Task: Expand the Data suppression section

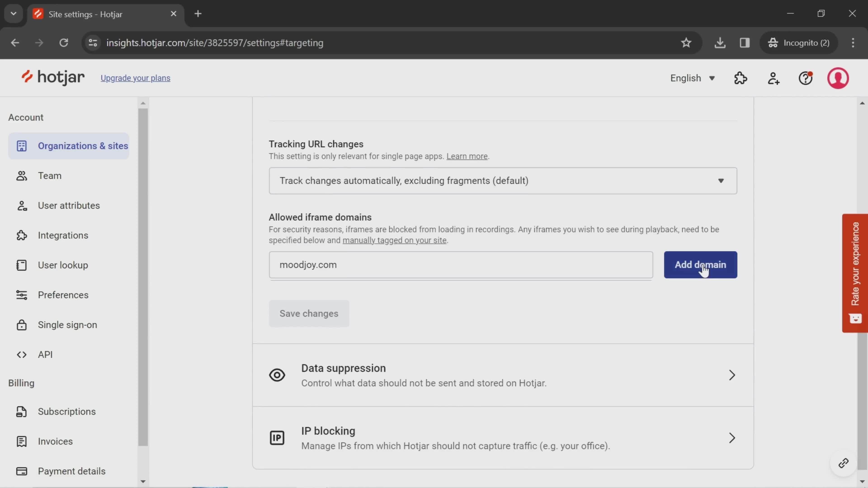Action: (503, 375)
